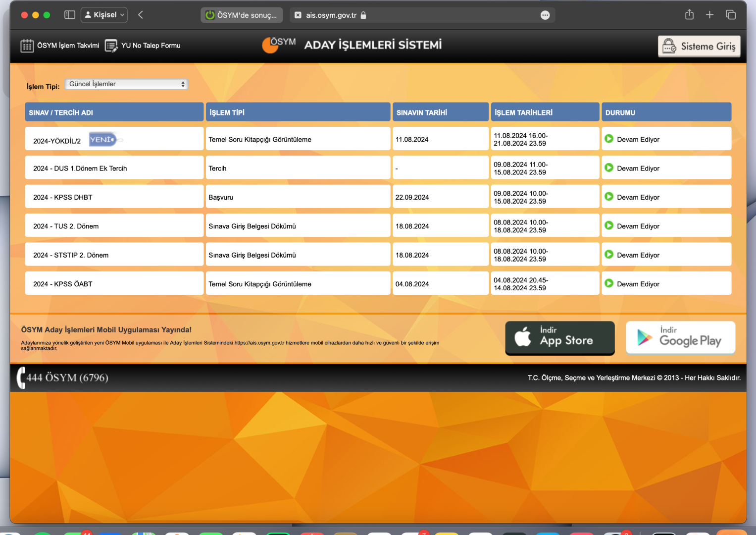
Task: Click exam date 11.08.2024
Action: click(412, 140)
